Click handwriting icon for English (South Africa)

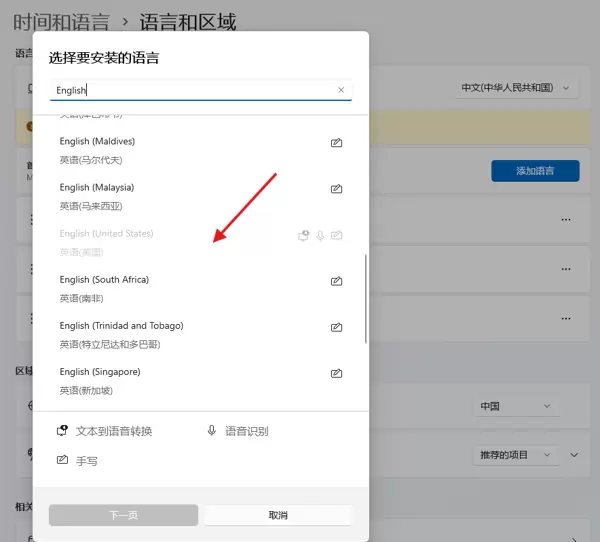pos(337,281)
